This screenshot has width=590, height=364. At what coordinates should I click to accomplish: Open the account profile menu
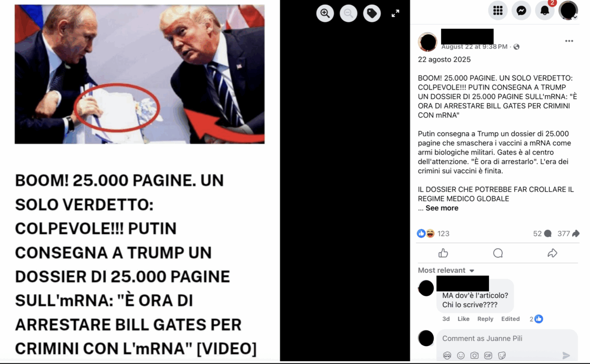568,10
